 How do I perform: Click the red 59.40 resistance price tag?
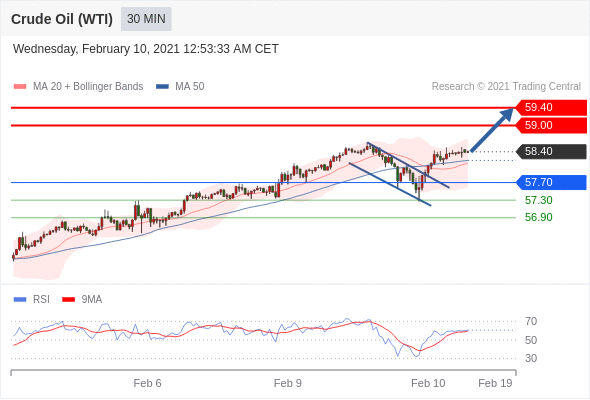point(551,108)
